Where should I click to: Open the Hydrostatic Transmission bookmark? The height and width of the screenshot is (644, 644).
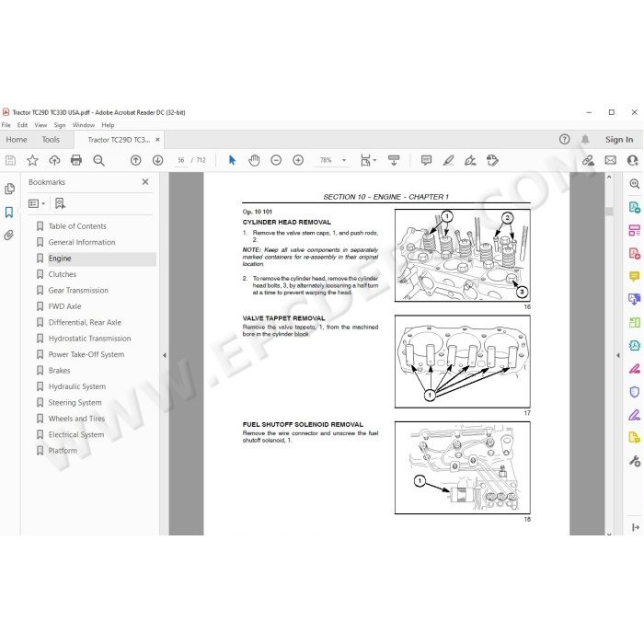tap(89, 338)
